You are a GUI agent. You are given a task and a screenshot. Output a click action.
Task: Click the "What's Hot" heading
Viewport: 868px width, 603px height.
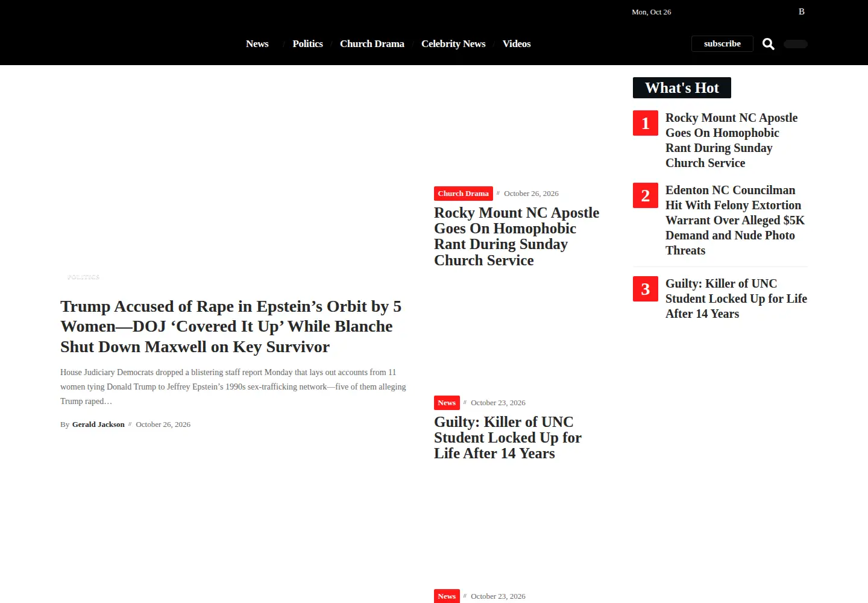pos(682,88)
